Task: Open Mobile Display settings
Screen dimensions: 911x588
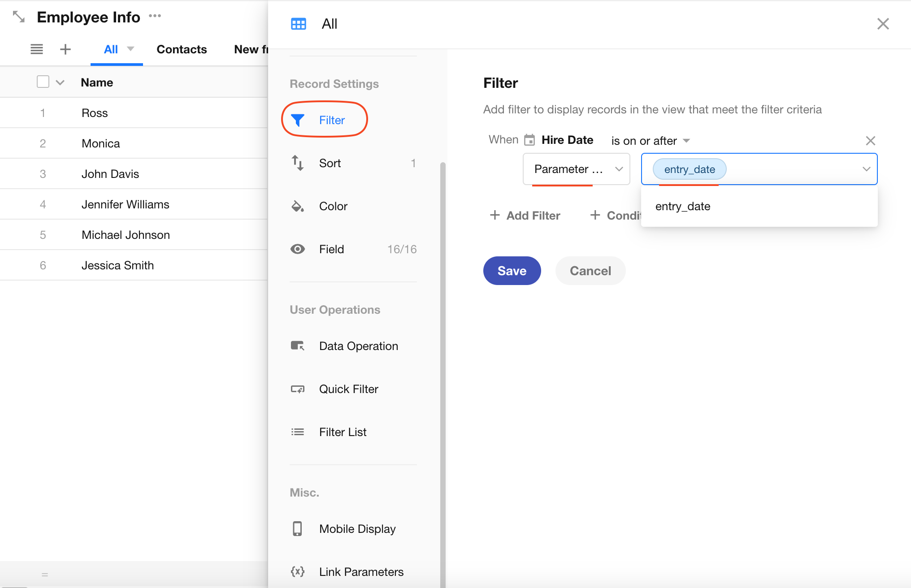Action: pos(357,529)
